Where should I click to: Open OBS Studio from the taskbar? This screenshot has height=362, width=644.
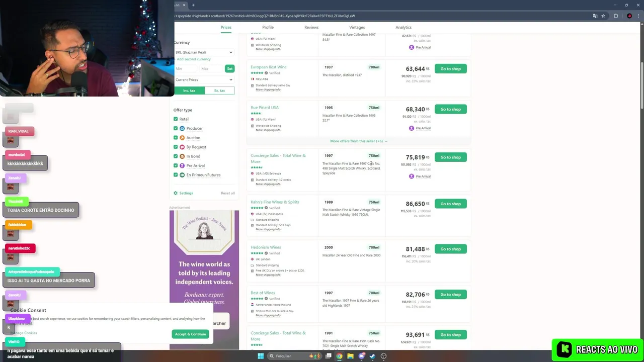point(383,356)
